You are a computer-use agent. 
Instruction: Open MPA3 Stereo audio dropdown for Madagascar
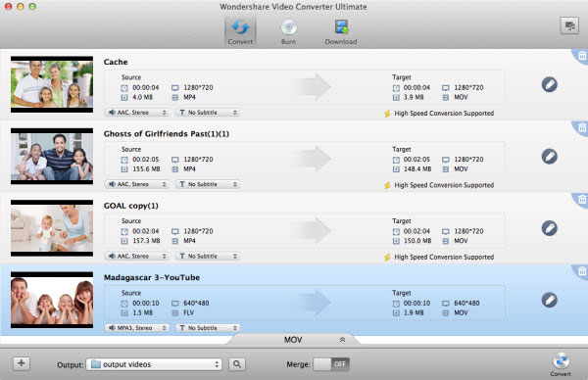[137, 328]
